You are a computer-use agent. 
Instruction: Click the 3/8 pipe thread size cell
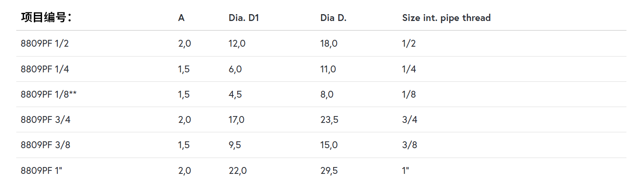click(409, 145)
